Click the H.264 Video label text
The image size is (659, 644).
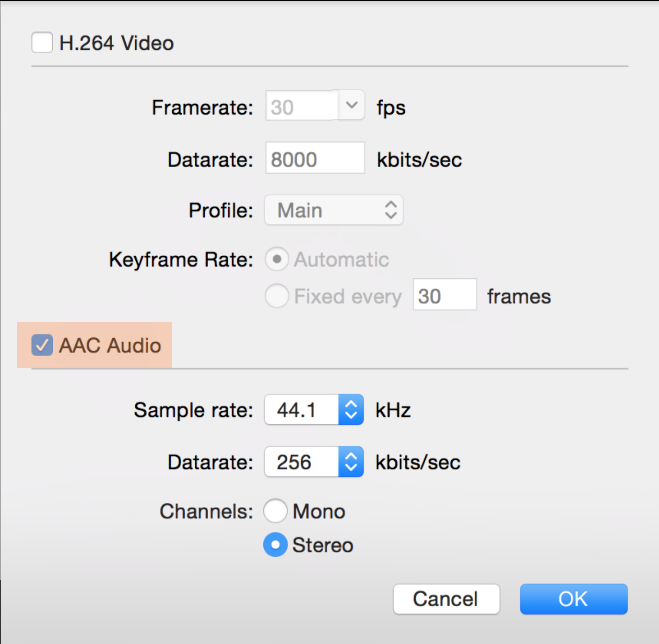[x=117, y=43]
